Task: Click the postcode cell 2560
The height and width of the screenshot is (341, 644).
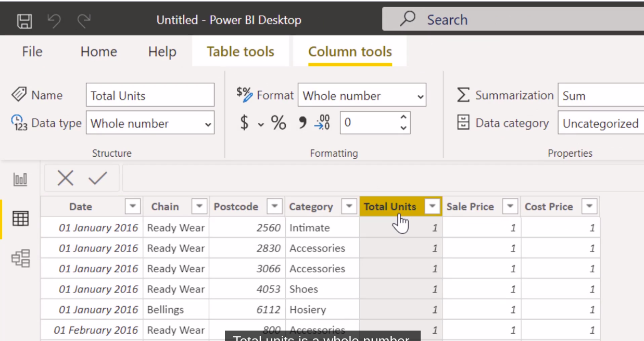Action: pos(247,228)
